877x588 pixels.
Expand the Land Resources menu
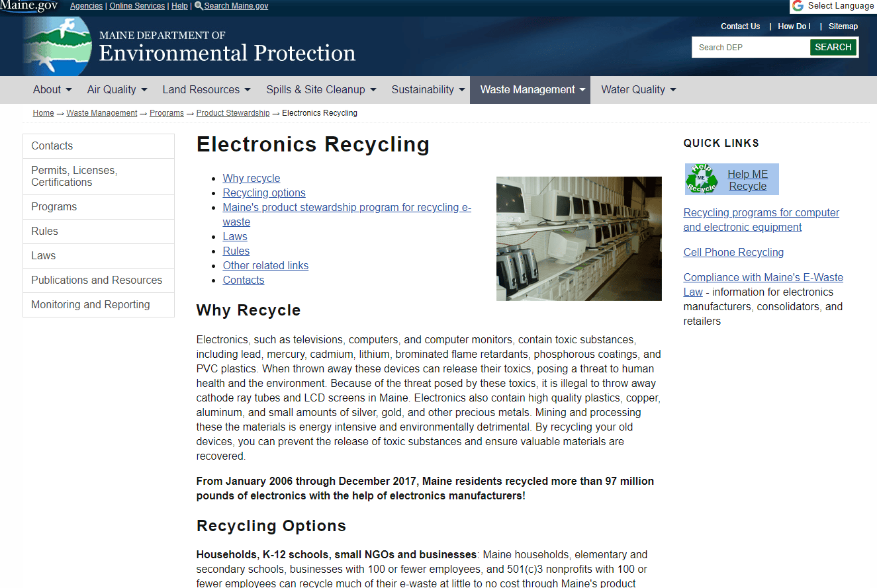[206, 90]
